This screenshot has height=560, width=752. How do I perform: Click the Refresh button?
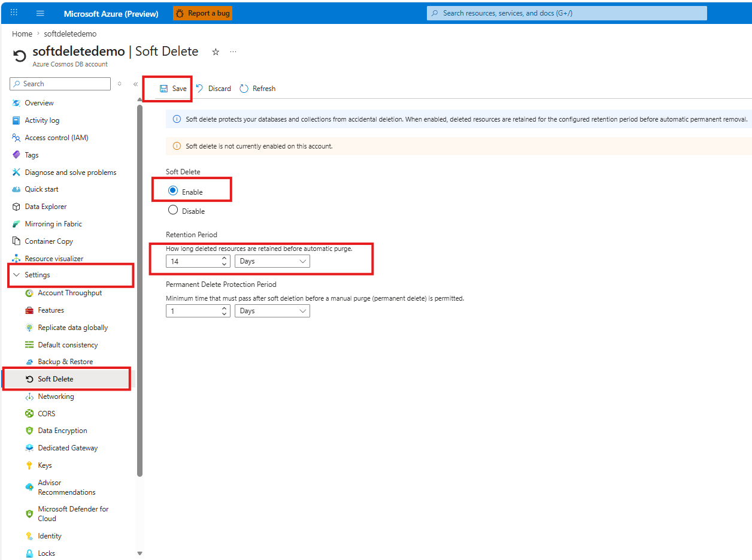(257, 89)
